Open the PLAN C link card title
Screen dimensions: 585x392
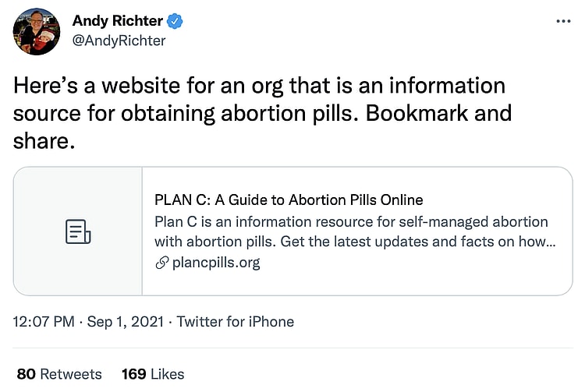point(289,200)
